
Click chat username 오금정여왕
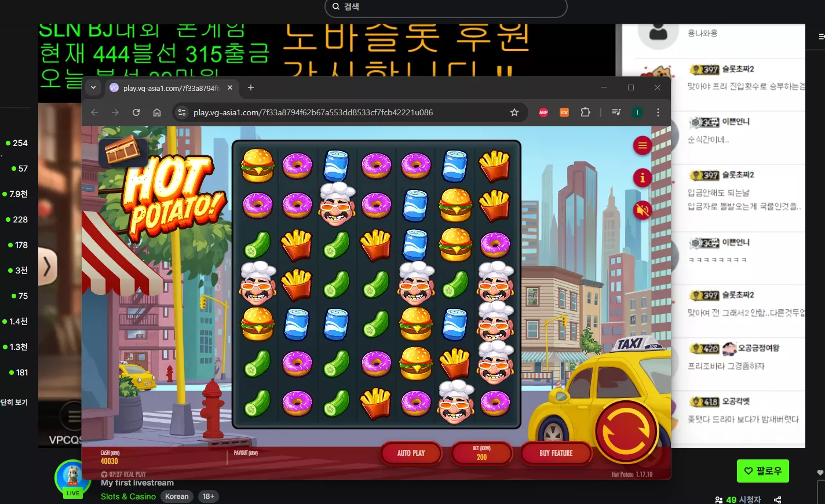[x=758, y=348]
